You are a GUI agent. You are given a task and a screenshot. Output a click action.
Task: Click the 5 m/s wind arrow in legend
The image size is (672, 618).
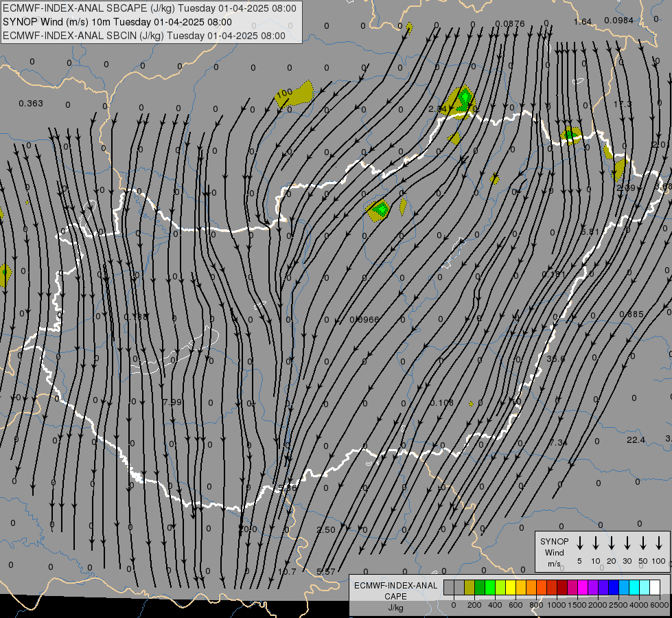click(579, 543)
